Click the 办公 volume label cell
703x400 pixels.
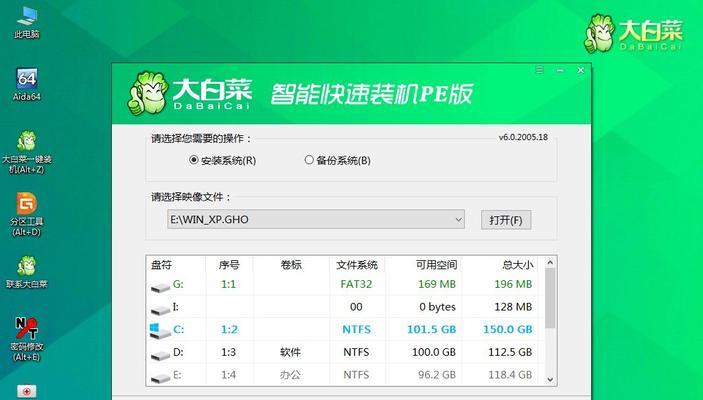(x=290, y=374)
